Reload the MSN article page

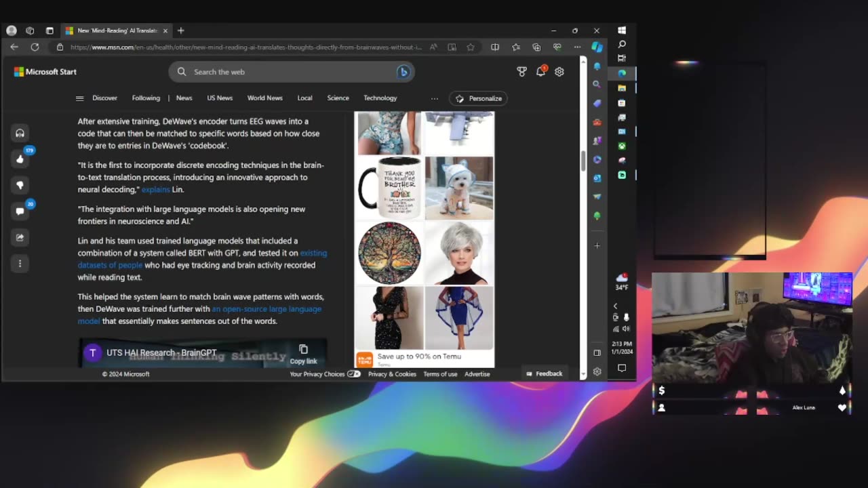click(x=35, y=47)
